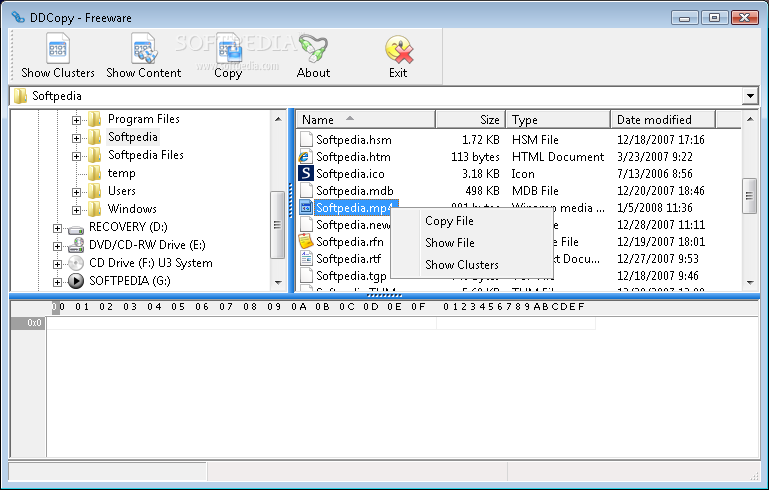This screenshot has height=490, width=769.
Task: Click the folder tree scrollbar thumb
Action: click(x=278, y=225)
